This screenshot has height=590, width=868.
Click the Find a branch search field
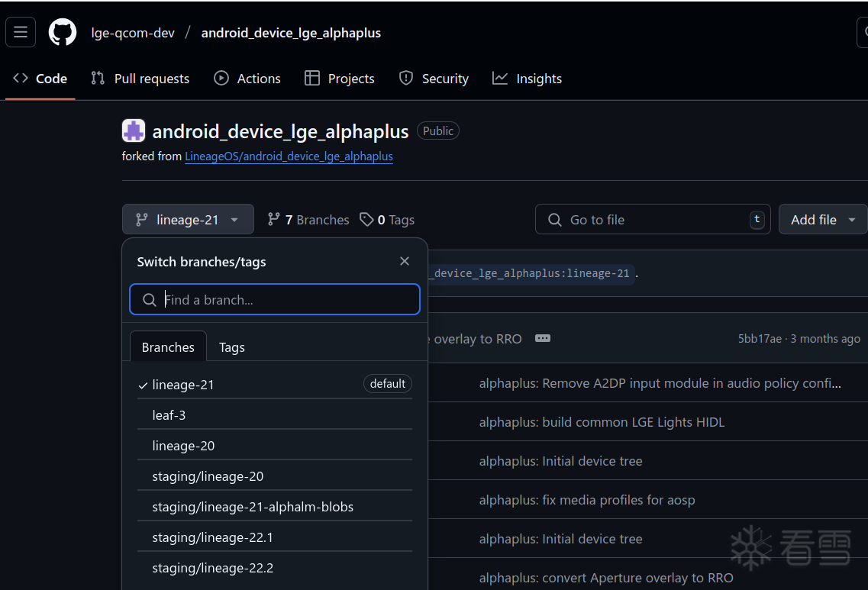pos(275,300)
